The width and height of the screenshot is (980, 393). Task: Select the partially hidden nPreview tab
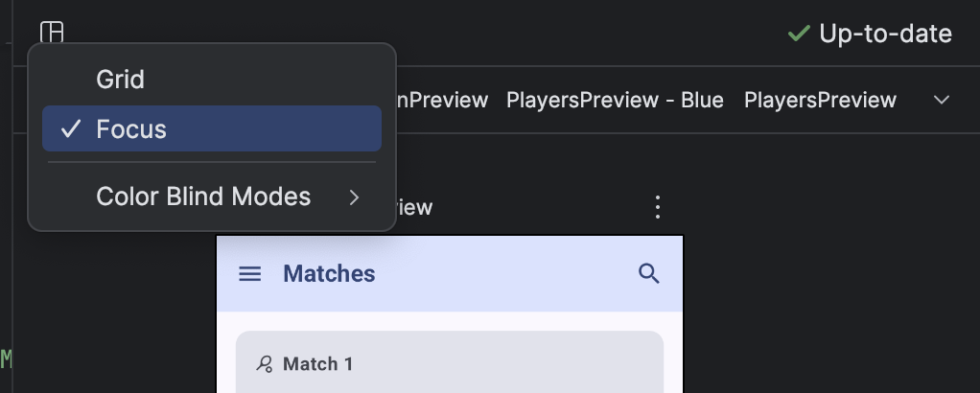pyautogui.click(x=444, y=100)
